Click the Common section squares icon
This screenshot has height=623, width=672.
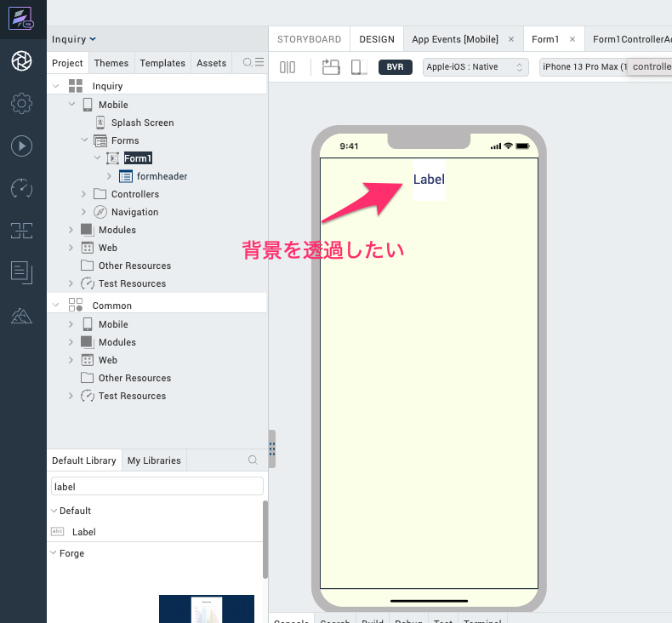(x=76, y=305)
